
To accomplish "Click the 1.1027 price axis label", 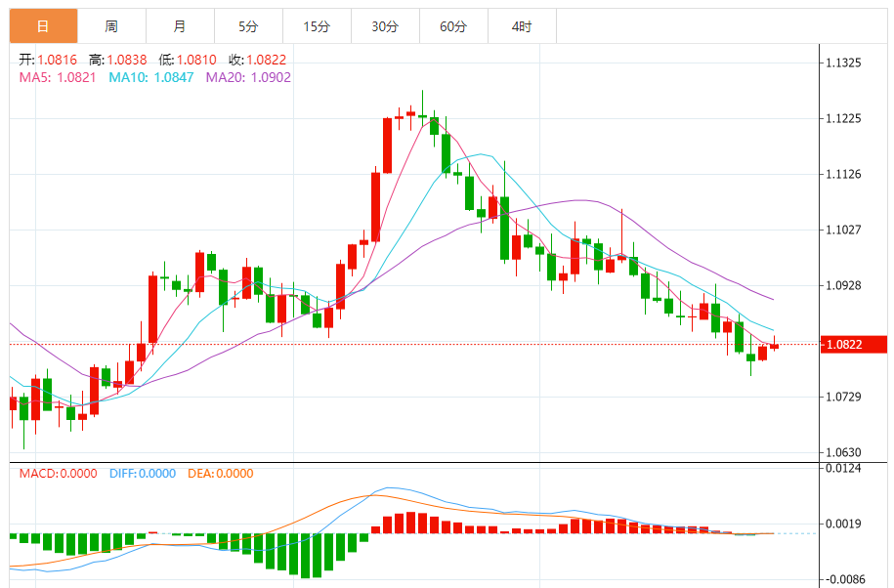I will click(x=843, y=230).
